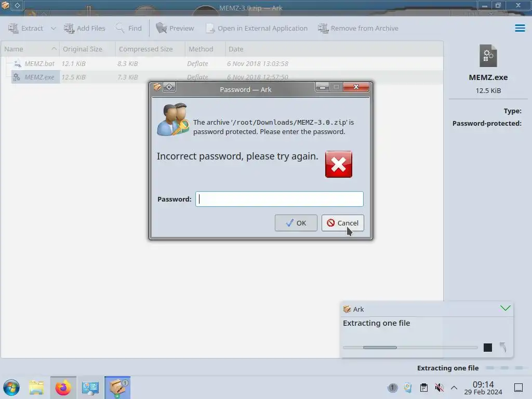
Task: Click the red error X icon
Action: 339,165
